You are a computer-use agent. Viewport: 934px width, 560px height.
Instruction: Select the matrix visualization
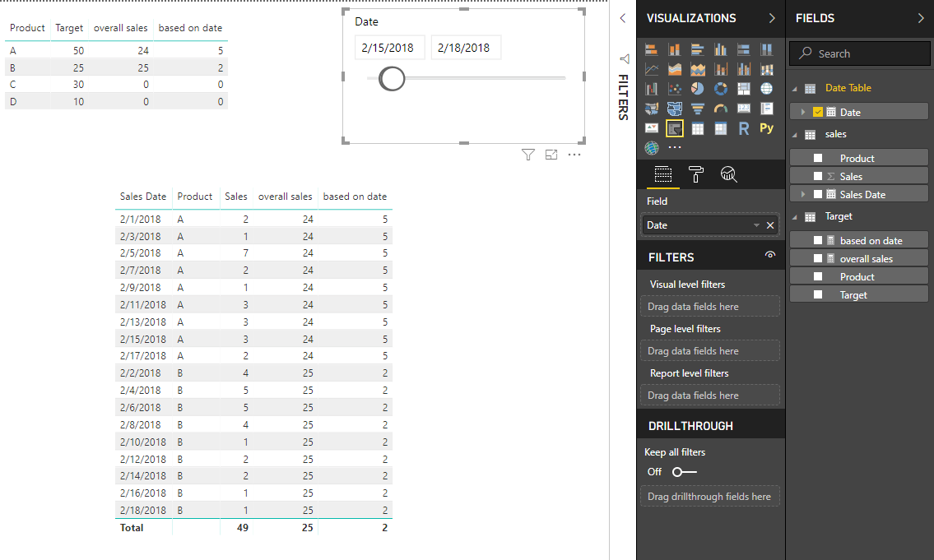tap(721, 128)
